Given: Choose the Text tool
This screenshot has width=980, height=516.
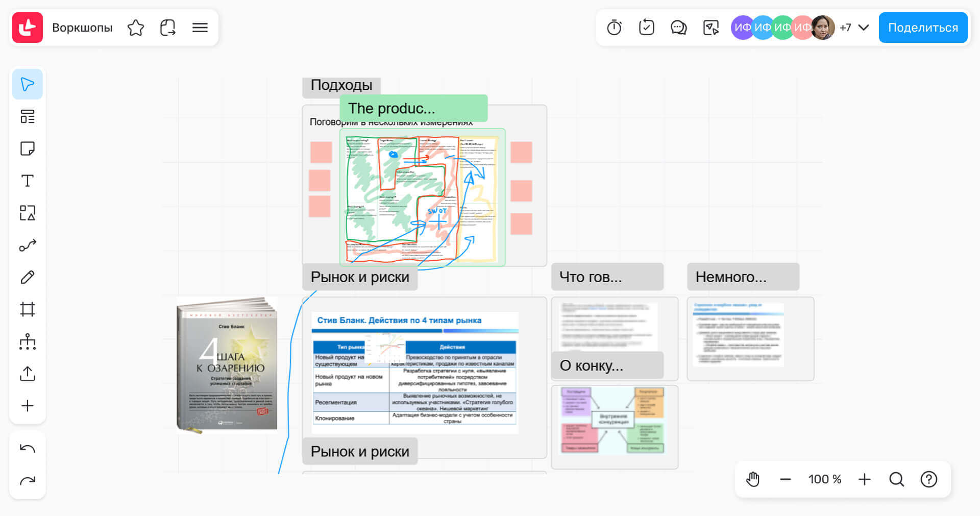Looking at the screenshot, I should pos(28,181).
